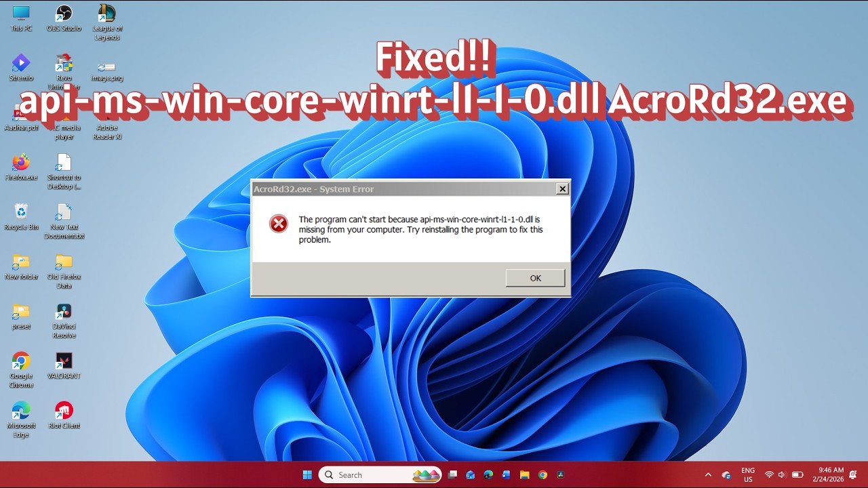Image resolution: width=868 pixels, height=488 pixels.
Task: Select the DaVinci Resolve desktop shortcut
Action: coord(64,321)
